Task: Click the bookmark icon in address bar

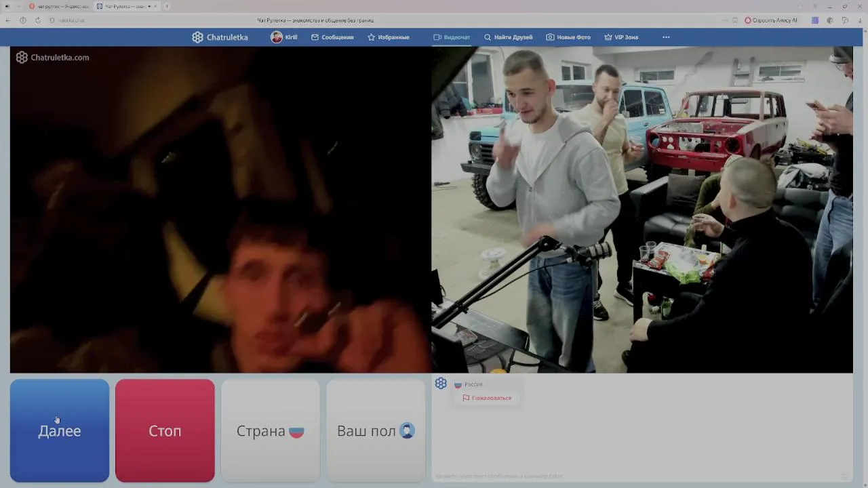Action: click(x=735, y=20)
